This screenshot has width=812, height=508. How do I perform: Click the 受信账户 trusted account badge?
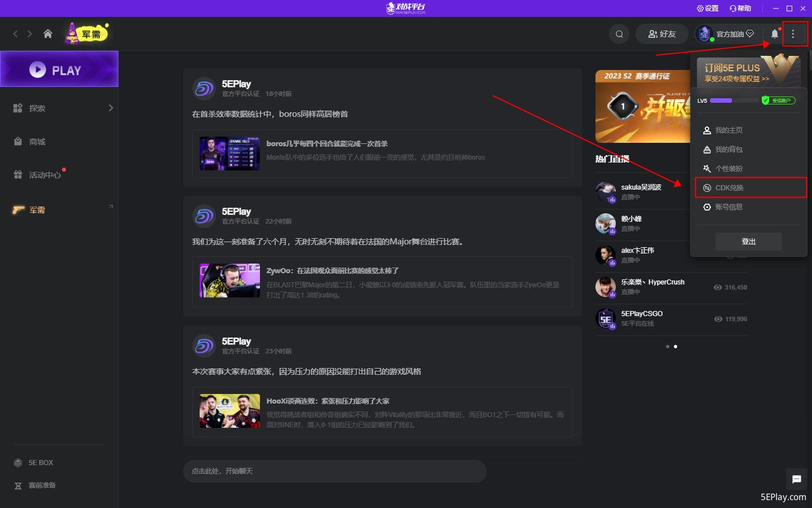(x=779, y=100)
